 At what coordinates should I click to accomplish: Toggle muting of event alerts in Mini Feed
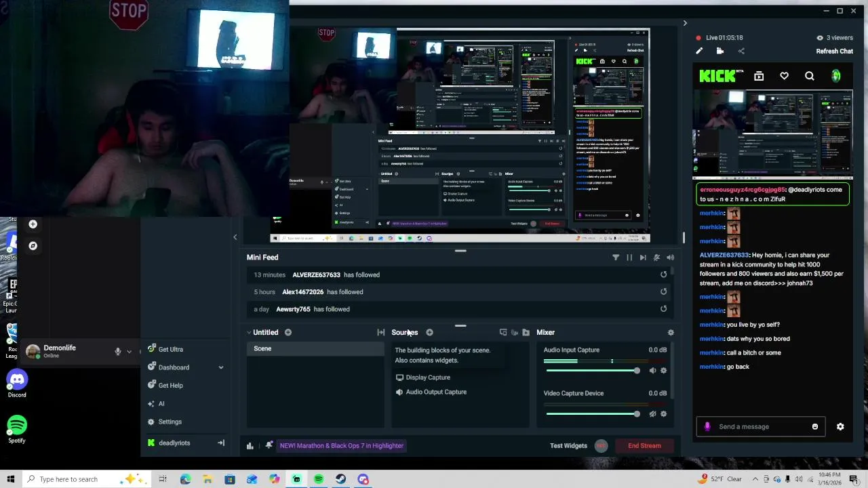click(x=656, y=258)
